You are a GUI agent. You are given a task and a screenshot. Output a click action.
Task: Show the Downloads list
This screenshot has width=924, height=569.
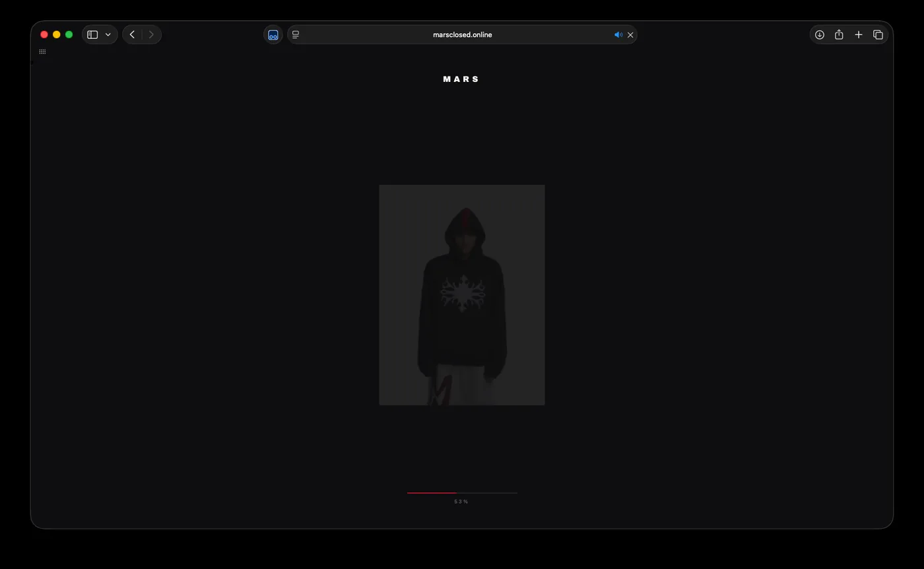pyautogui.click(x=819, y=35)
